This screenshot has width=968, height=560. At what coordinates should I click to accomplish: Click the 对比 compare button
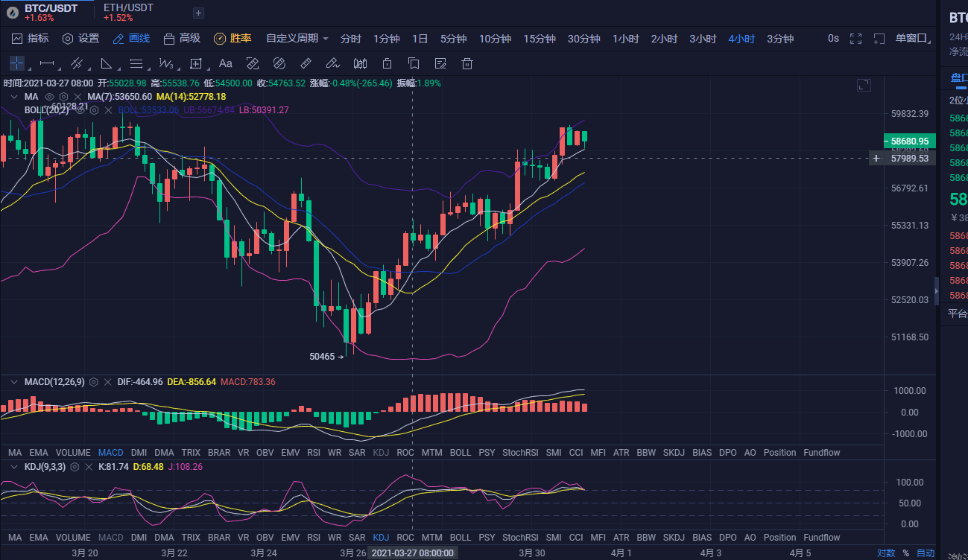pyautogui.click(x=887, y=553)
